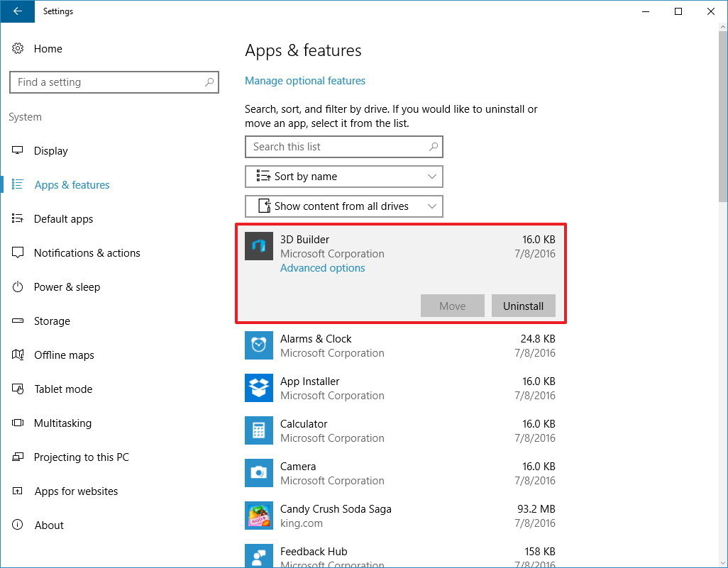Click the Notifications & actions icon
The height and width of the screenshot is (568, 728).
[18, 252]
